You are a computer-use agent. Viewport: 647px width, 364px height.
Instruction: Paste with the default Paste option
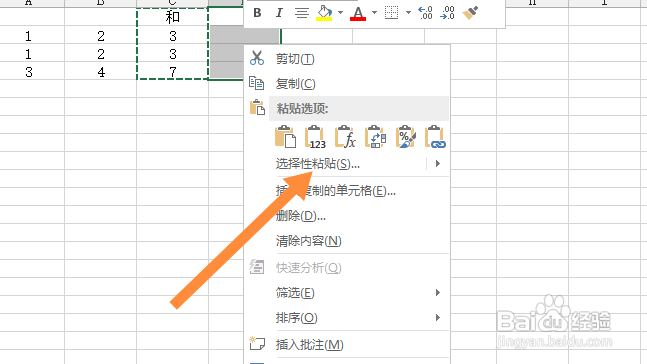point(285,137)
